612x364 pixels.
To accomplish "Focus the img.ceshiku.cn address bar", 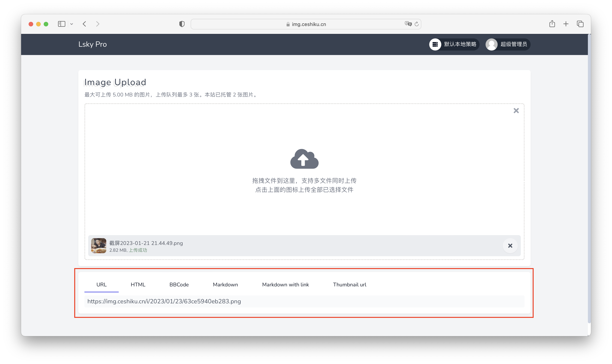I will point(306,24).
